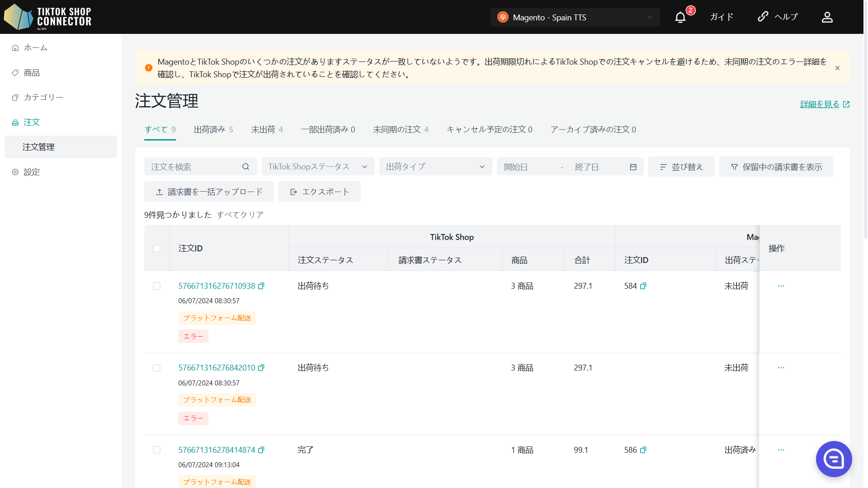Switch to the 未出荷 tab
The width and height of the screenshot is (868, 488).
tap(267, 130)
